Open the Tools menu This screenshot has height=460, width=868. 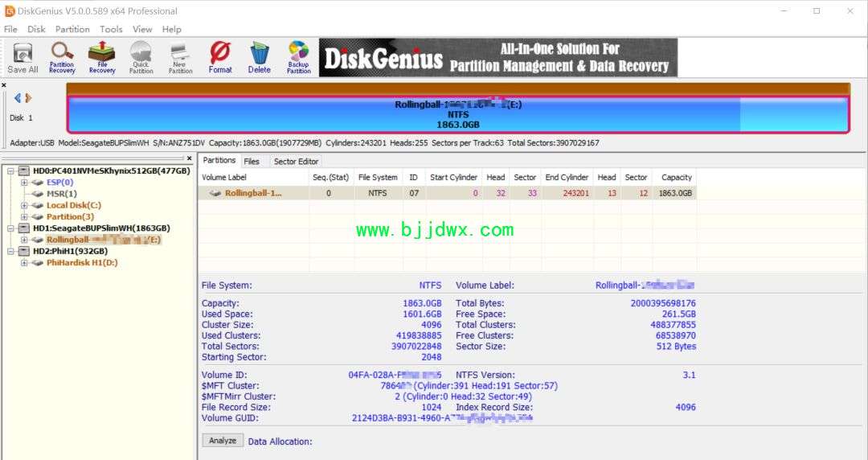coord(111,30)
